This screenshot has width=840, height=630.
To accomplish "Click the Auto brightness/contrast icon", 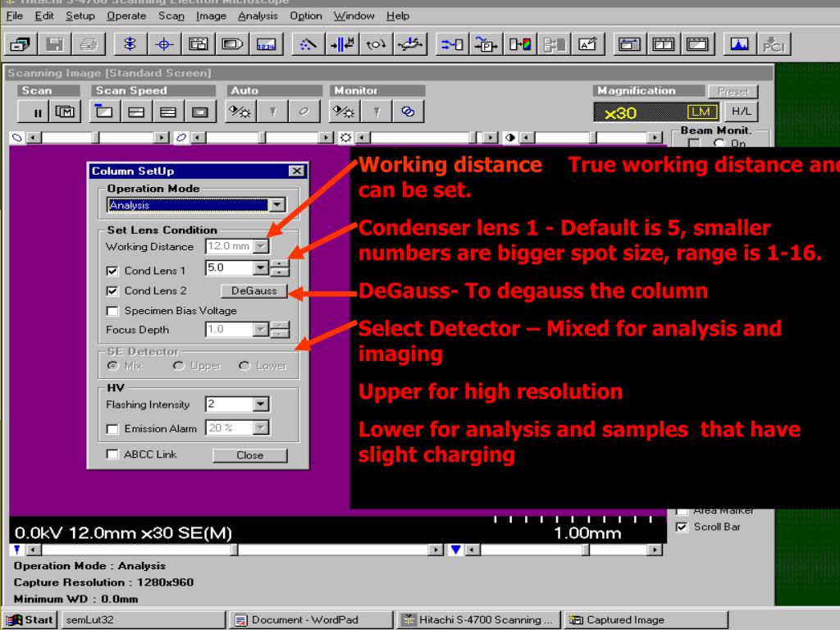I will [x=240, y=112].
